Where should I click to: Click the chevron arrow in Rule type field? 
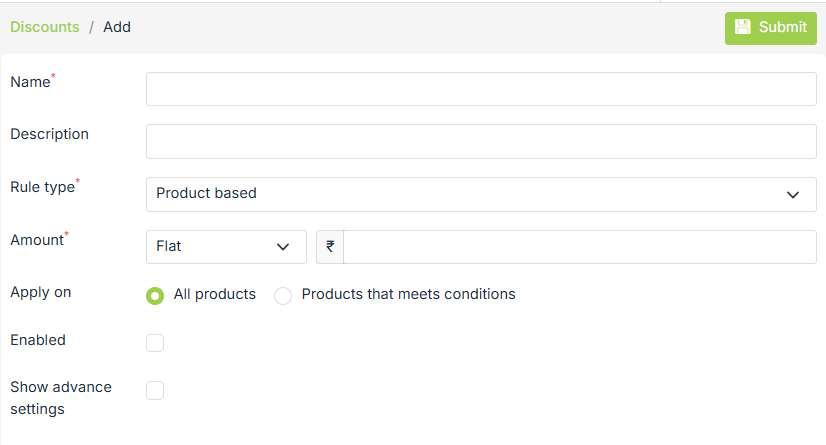[793, 194]
